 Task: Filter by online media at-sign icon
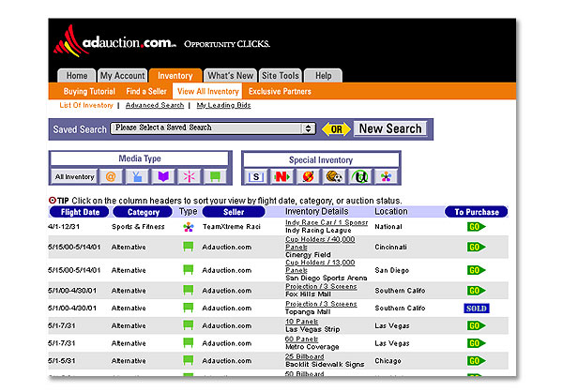pyautogui.click(x=111, y=176)
